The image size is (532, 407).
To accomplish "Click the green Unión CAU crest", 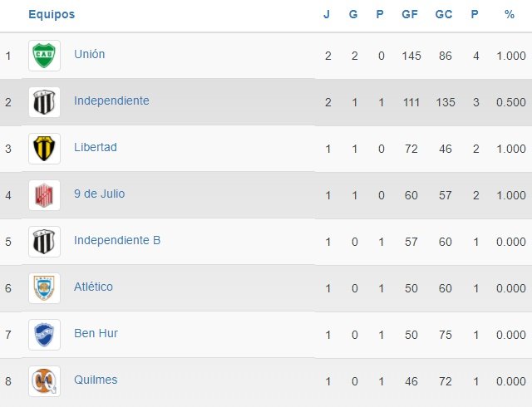I will (44, 56).
